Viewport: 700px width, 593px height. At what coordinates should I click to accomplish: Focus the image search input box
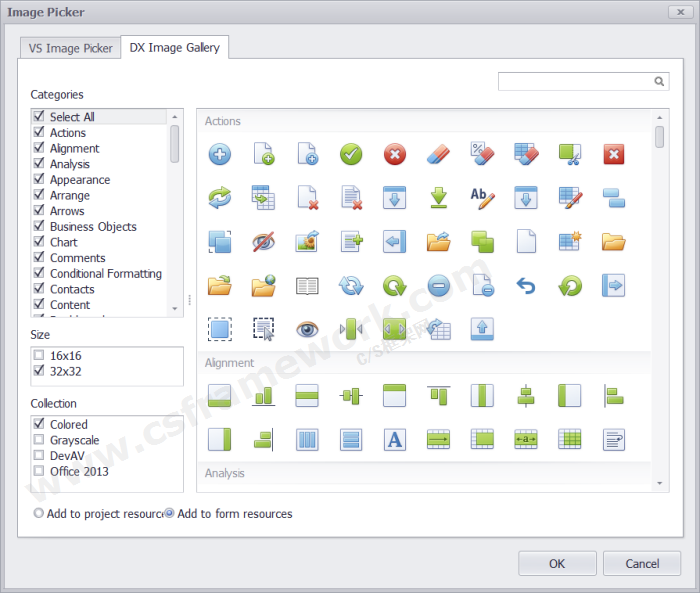point(575,82)
